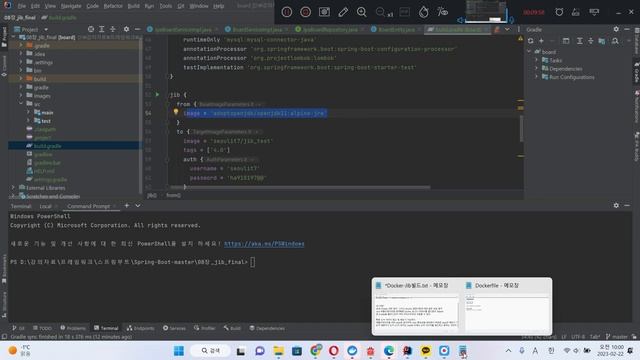Toggle the Gradle side tool window stripe
The image size is (640, 360).
[x=636, y=73]
